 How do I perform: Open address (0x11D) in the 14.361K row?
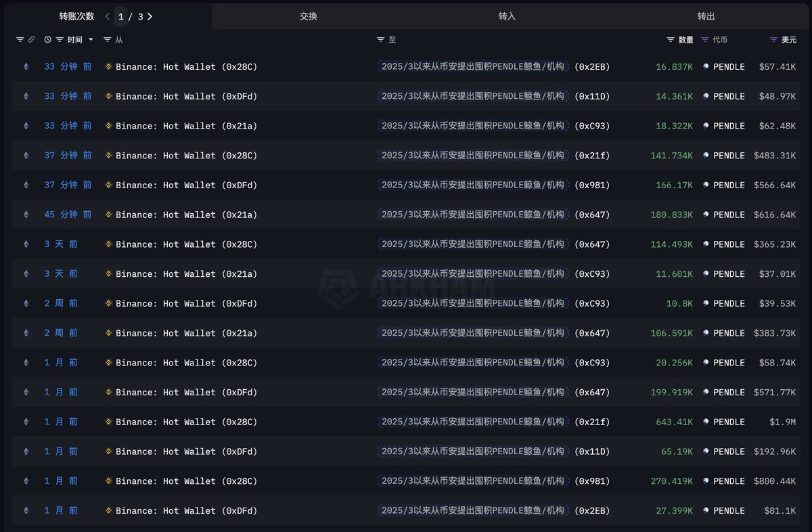[x=592, y=96]
